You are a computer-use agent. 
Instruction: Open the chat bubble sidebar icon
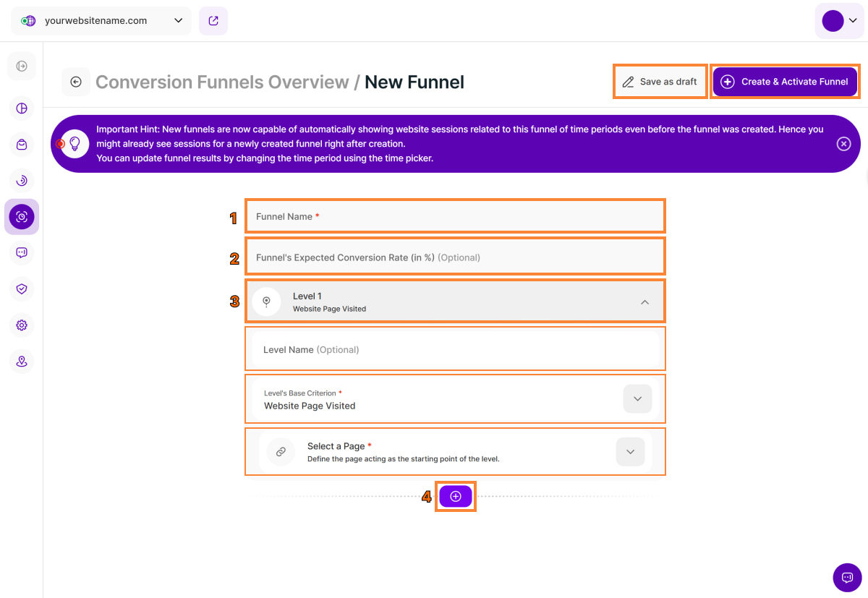pos(22,253)
